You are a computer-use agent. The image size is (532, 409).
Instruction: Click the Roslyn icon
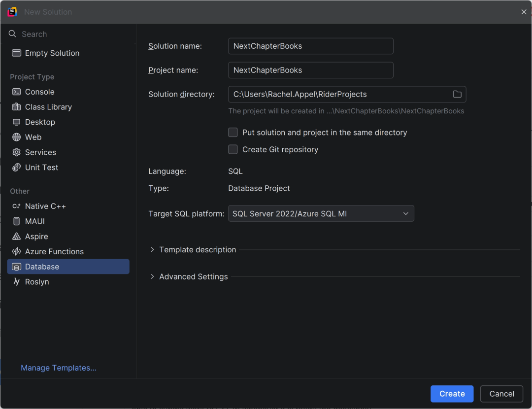[16, 282]
